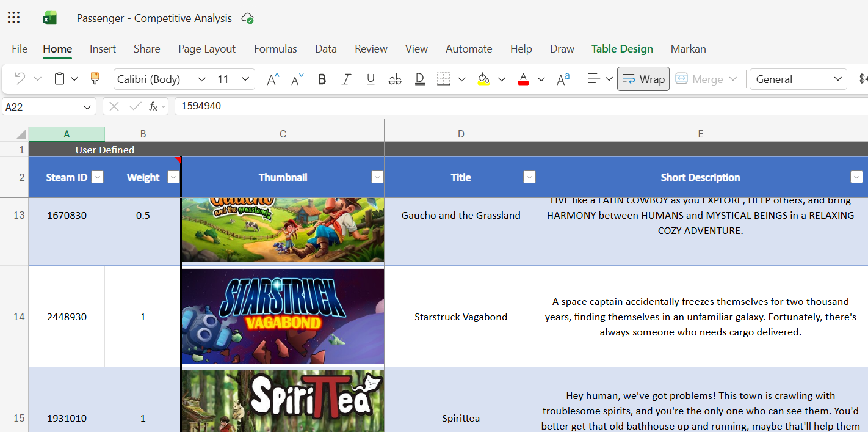868x432 pixels.
Task: Toggle double underline formatting
Action: pyautogui.click(x=419, y=79)
